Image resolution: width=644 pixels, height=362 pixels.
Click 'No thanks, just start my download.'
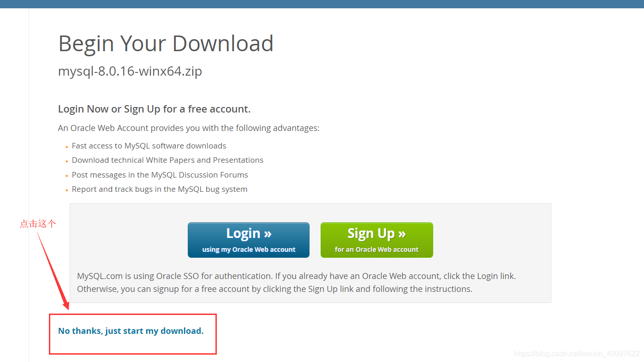pos(131,331)
